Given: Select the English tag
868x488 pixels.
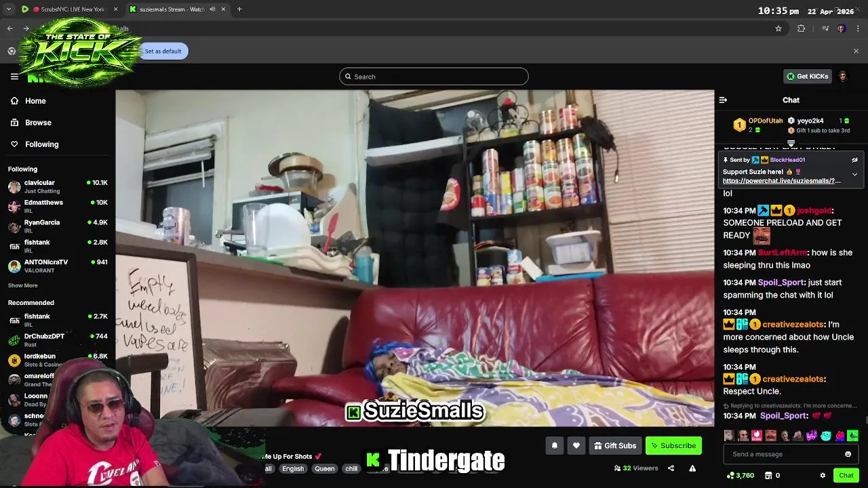Looking at the screenshot, I should (x=293, y=468).
